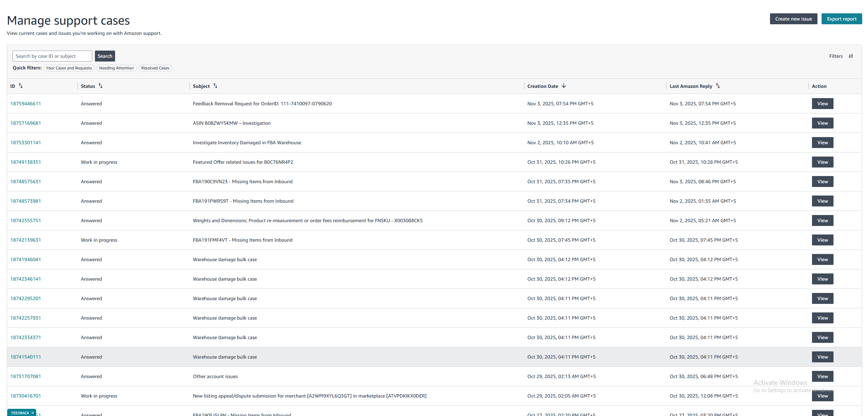Close the FEEDBACK tab with X
Viewport: 868px width, 416px height.
coord(33,413)
